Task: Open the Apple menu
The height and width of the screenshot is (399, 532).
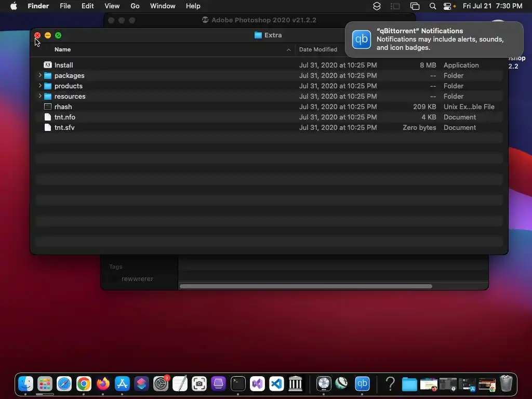Action: [x=14, y=6]
